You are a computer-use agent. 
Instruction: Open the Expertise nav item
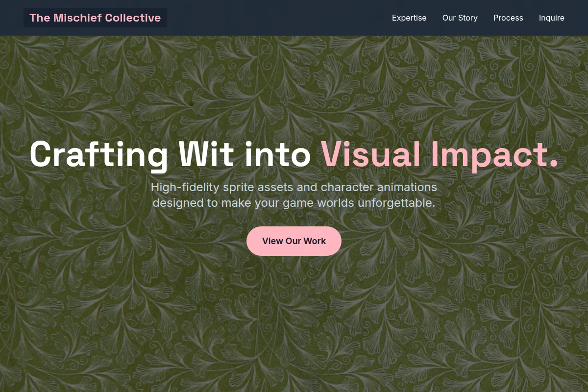(x=409, y=18)
